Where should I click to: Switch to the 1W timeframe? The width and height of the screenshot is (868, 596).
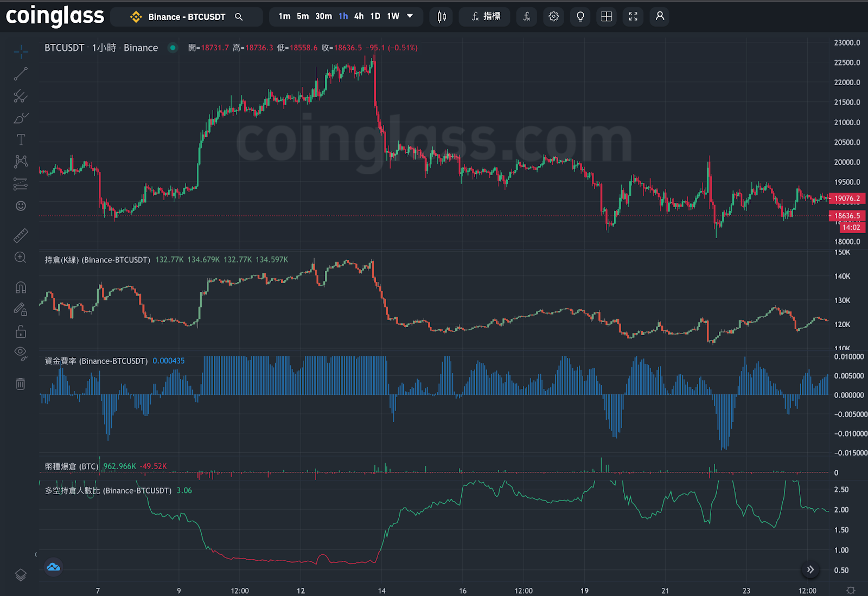393,16
